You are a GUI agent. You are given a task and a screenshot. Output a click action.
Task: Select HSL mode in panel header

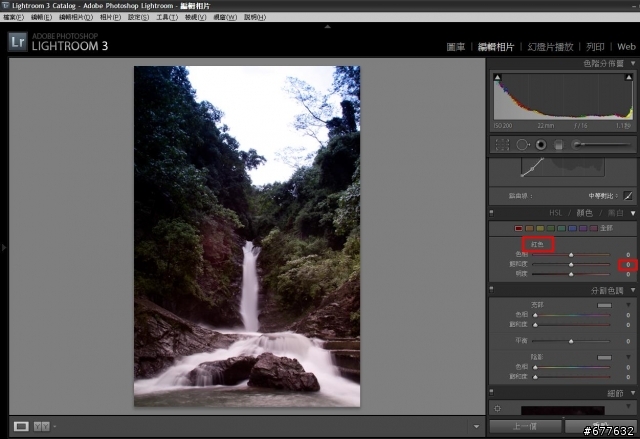point(556,213)
